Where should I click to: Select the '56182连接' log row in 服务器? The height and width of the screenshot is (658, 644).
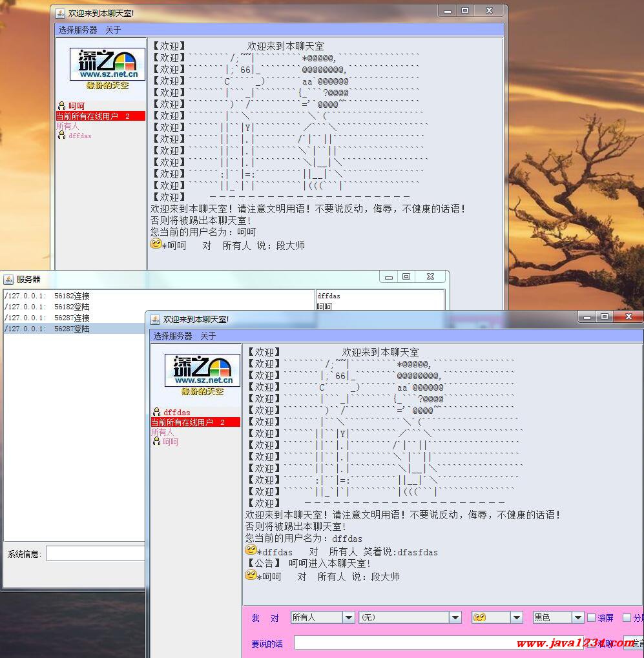[x=159, y=296]
